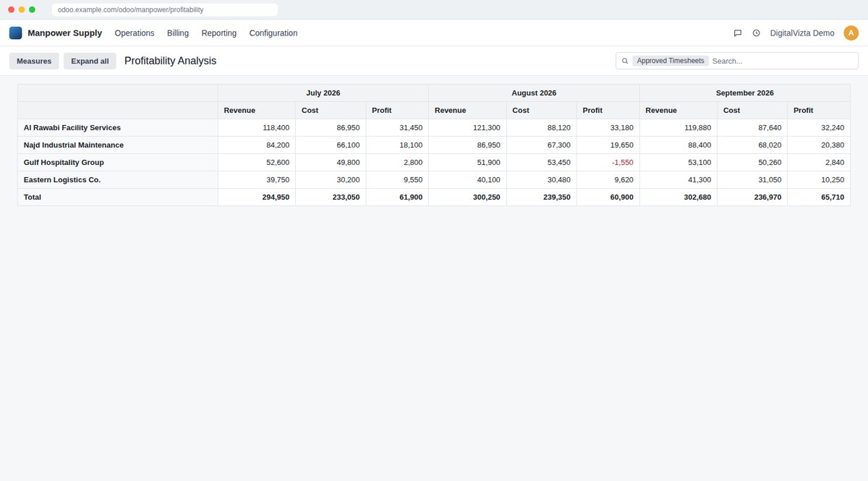Viewport: 868px width, 481px height.
Task: Click Najd August revenue 86,950
Action: [x=467, y=145]
